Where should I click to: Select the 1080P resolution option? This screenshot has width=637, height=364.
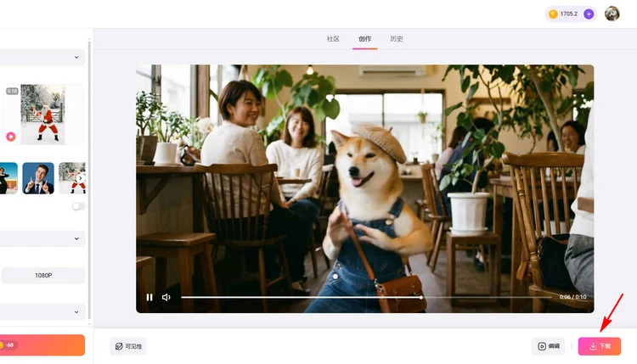tap(43, 275)
